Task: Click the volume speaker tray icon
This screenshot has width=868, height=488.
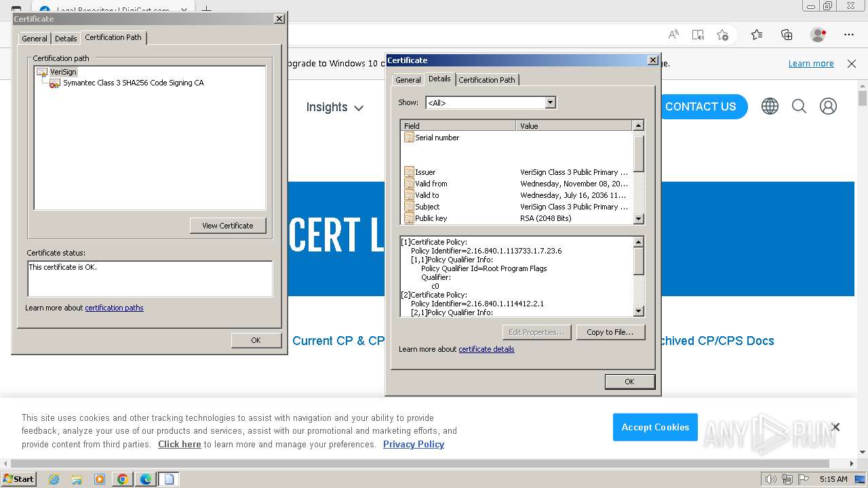Action: [770, 479]
